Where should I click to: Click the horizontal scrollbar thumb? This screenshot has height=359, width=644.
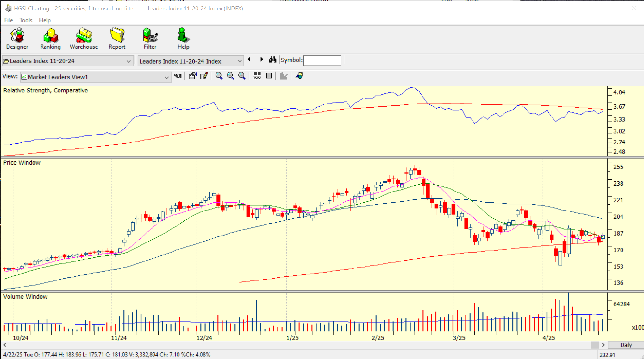coord(595,345)
